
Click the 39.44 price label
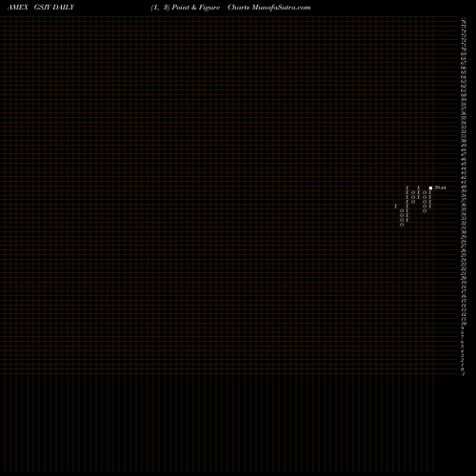[440, 188]
